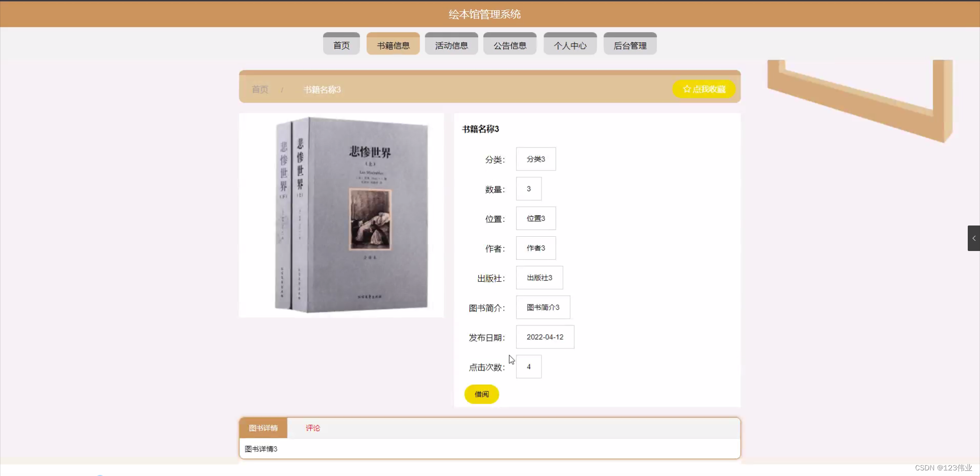Switch to the 评论 comments tab
Viewport: 980px width, 476px height.
313,428
